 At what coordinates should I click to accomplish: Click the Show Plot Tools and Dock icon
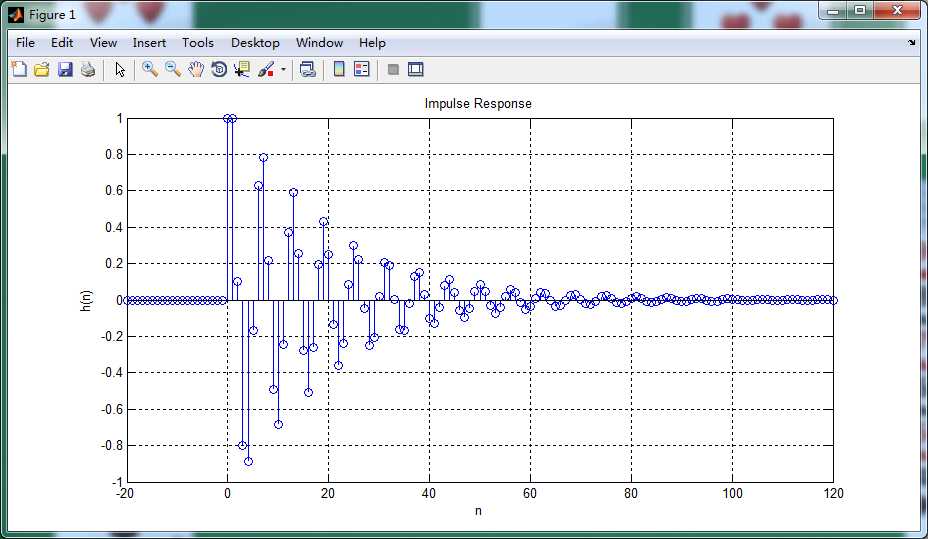(415, 69)
